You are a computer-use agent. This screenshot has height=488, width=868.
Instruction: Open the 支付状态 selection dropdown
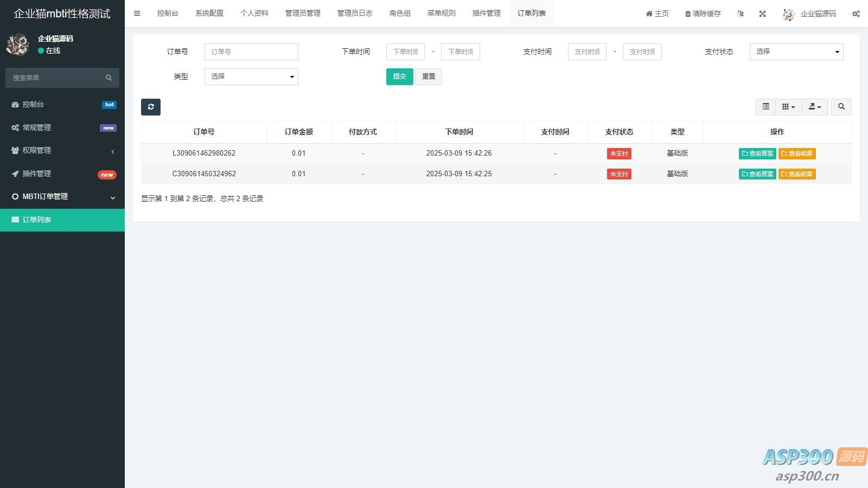pyautogui.click(x=796, y=52)
